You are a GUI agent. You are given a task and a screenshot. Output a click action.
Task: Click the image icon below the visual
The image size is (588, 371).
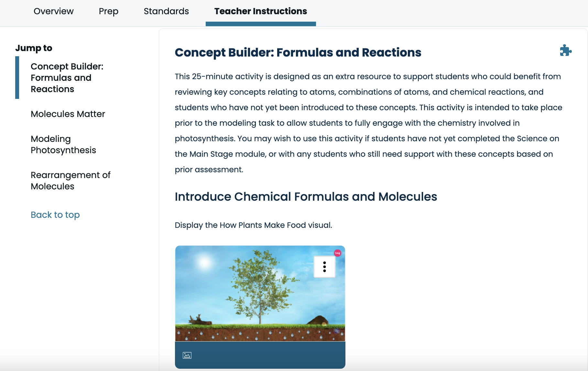[x=187, y=355]
